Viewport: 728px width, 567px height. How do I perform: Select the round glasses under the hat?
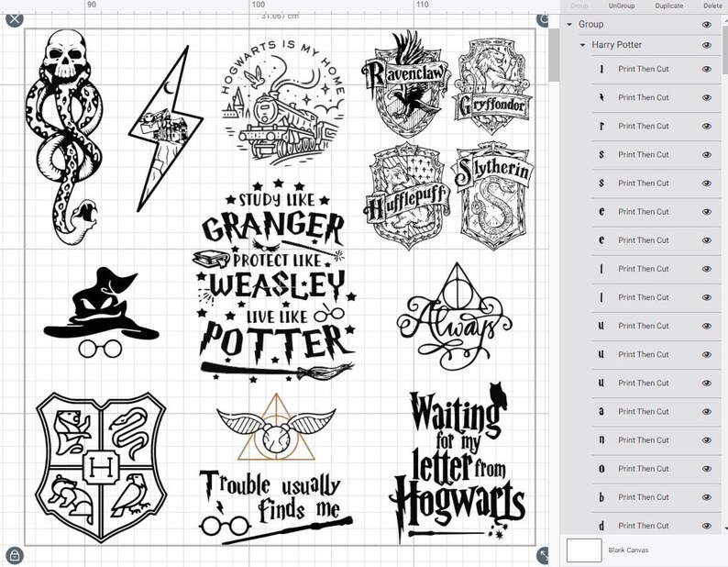(100, 349)
